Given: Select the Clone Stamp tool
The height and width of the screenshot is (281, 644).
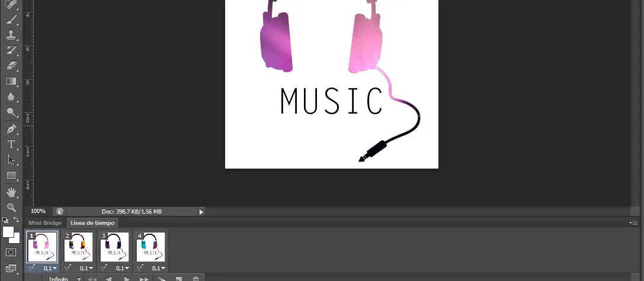Looking at the screenshot, I should 11,35.
